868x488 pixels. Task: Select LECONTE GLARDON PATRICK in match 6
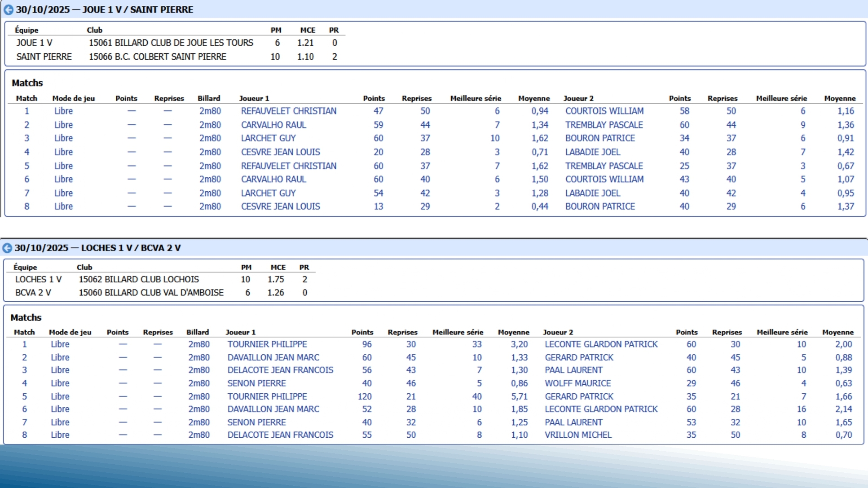point(601,409)
